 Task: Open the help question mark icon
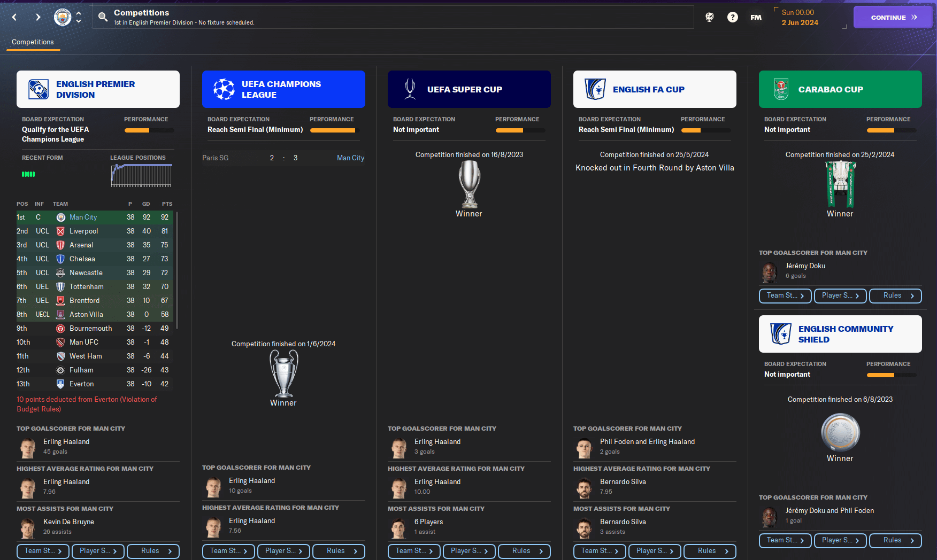point(733,17)
